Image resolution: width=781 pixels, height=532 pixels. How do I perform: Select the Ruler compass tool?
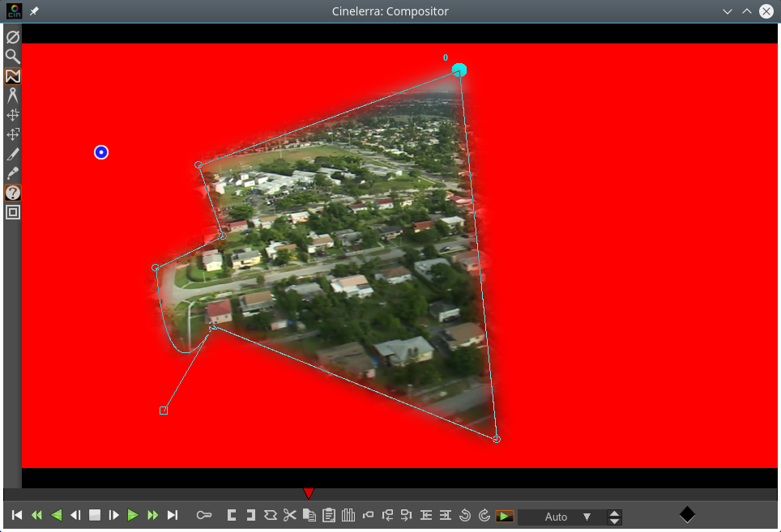pyautogui.click(x=12, y=95)
